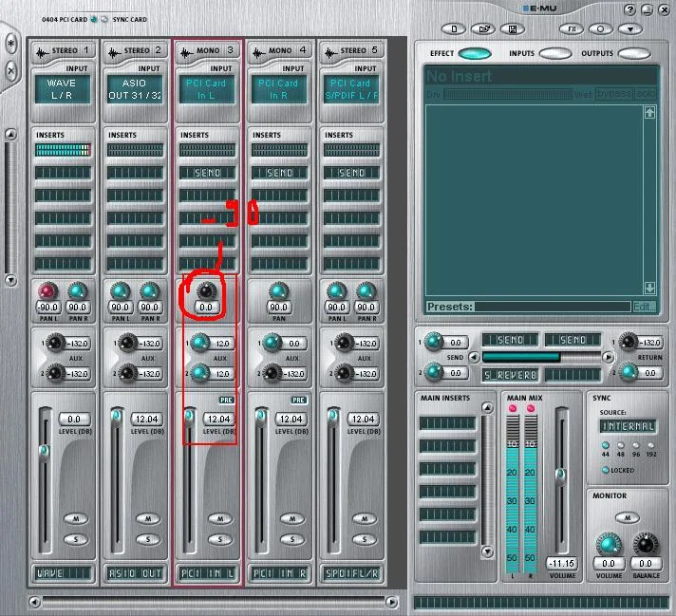The height and width of the screenshot is (616, 676).
Task: Click the help question mark button
Action: [629, 9]
